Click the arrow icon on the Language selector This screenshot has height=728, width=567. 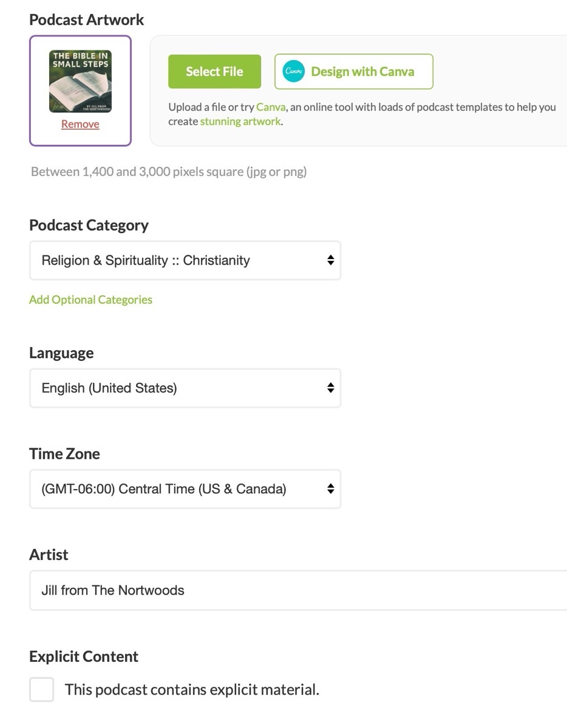(330, 388)
